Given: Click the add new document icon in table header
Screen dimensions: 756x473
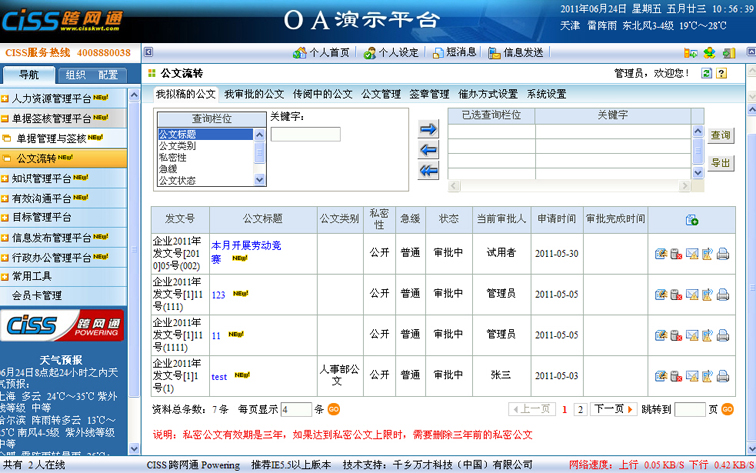Looking at the screenshot, I should (692, 220).
